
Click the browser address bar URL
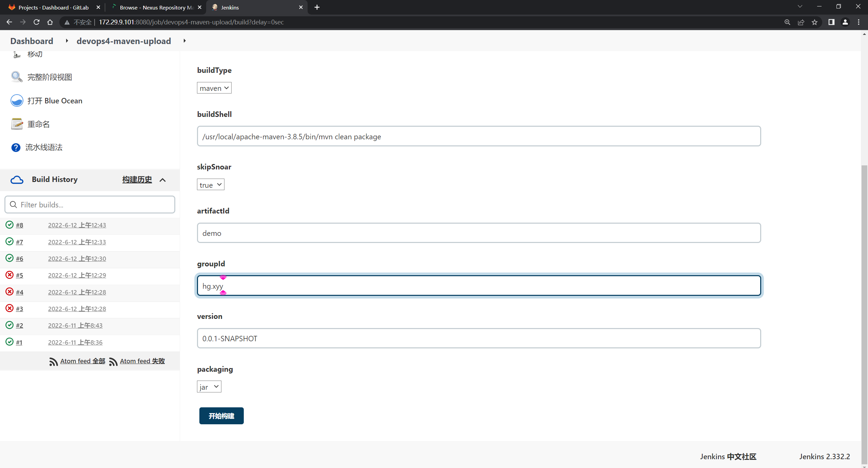pyautogui.click(x=191, y=22)
